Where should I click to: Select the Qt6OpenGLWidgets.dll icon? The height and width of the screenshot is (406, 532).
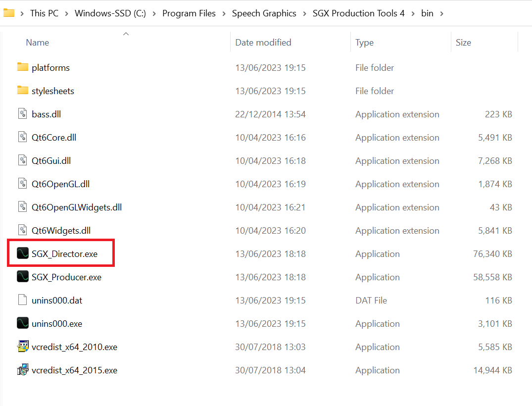(x=23, y=207)
